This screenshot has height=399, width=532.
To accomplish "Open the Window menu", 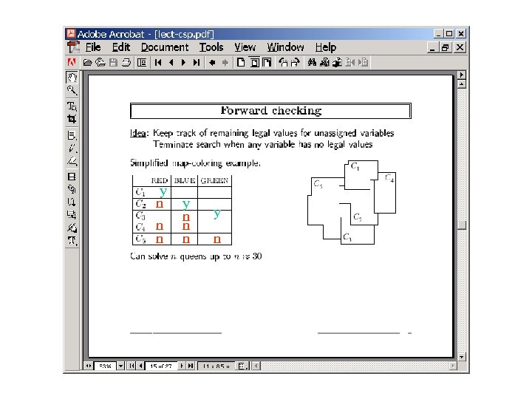I will 285,47.
